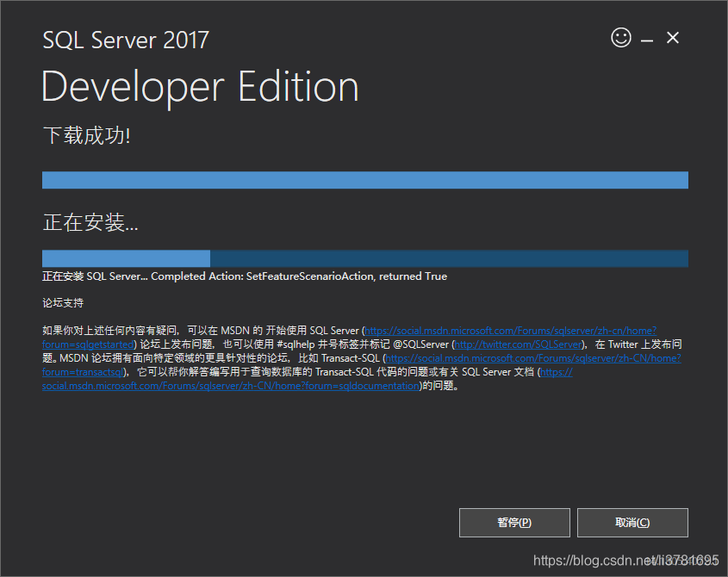The height and width of the screenshot is (577, 728).
Task: Open the twitter.com/SQLServer link
Action: (x=518, y=344)
